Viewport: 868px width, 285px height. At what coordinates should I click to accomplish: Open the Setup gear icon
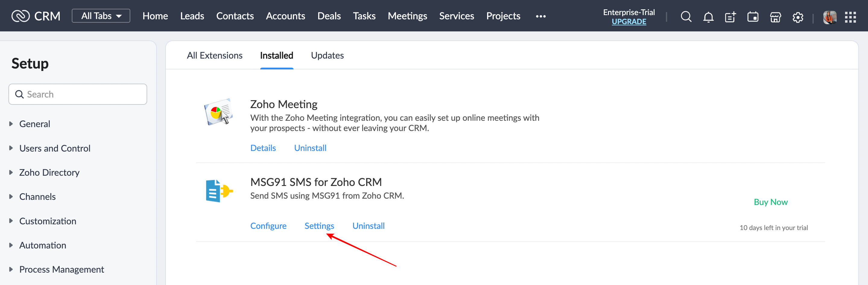point(797,17)
